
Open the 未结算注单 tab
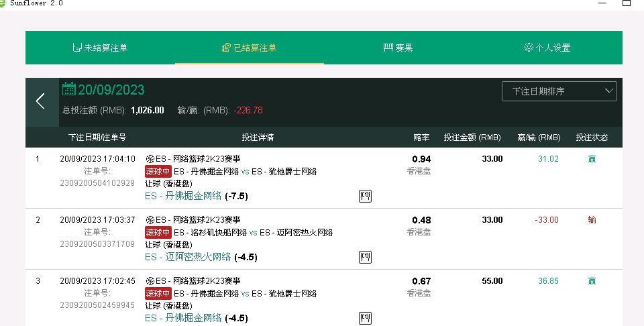pyautogui.click(x=100, y=48)
